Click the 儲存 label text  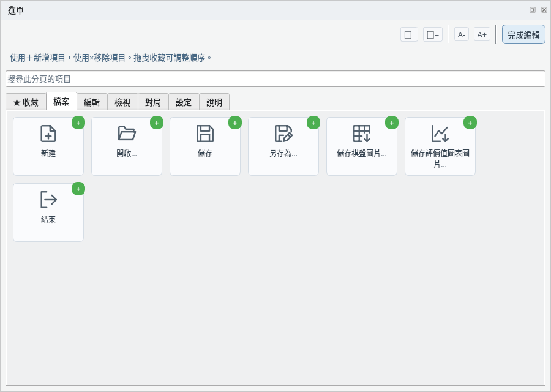205,153
